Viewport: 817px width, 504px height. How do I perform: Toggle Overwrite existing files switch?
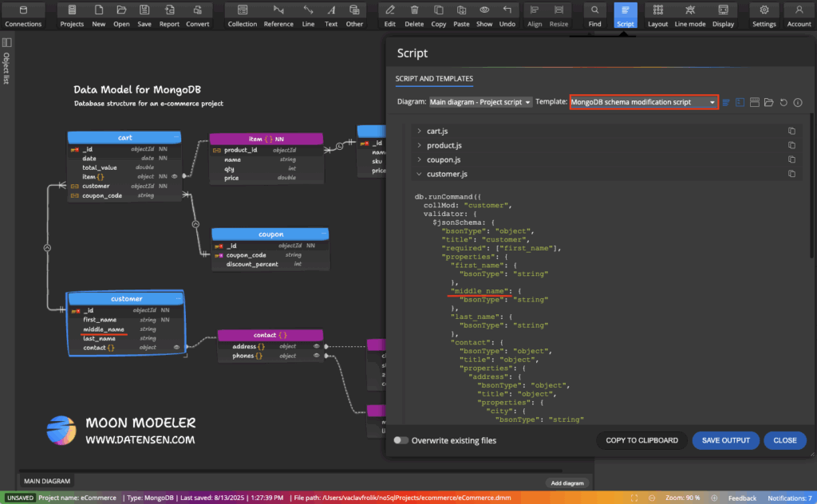[x=401, y=440]
